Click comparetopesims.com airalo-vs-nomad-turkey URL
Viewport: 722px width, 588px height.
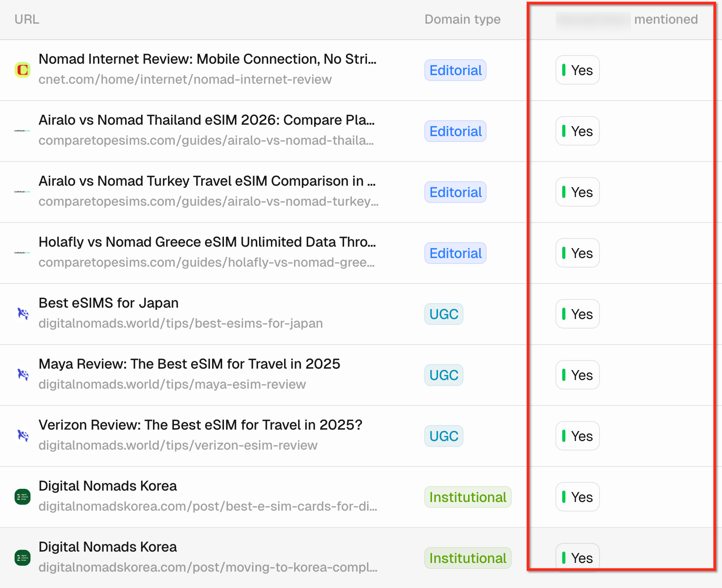click(x=208, y=202)
